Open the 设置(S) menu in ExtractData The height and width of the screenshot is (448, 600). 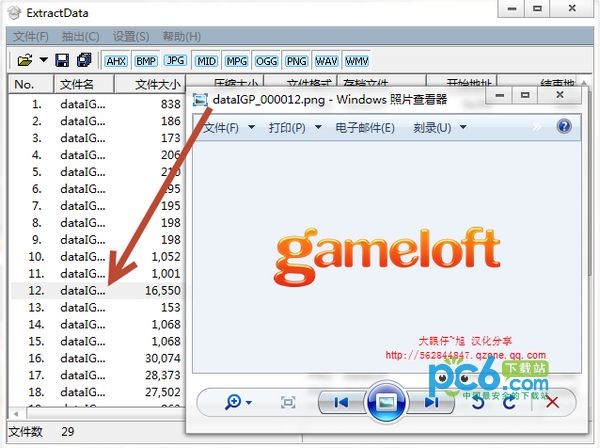click(131, 37)
